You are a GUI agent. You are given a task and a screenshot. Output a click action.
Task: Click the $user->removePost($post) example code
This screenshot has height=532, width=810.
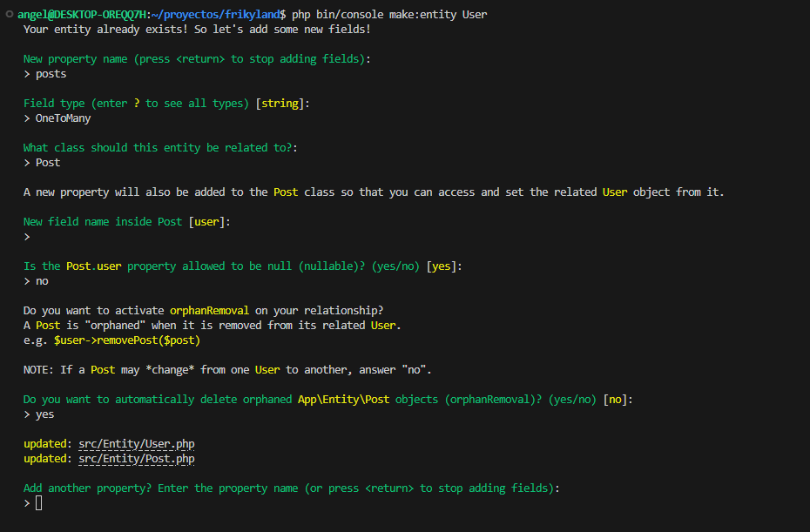point(127,340)
